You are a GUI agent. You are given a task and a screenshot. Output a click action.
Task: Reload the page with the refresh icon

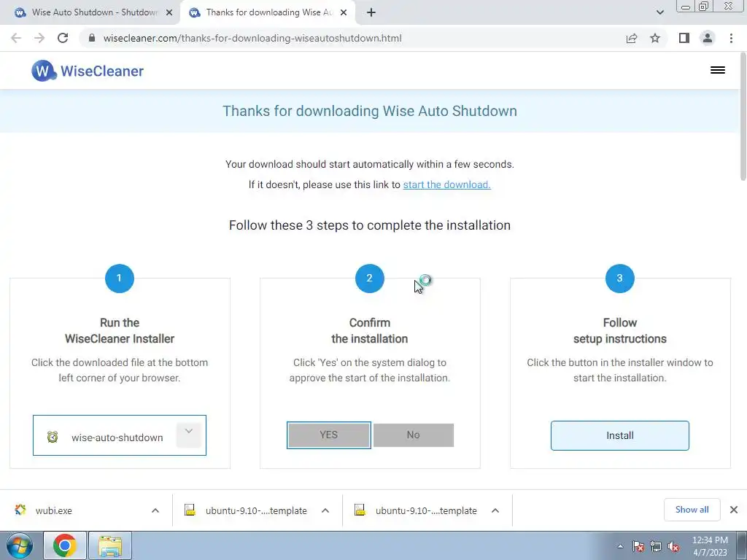(x=63, y=38)
